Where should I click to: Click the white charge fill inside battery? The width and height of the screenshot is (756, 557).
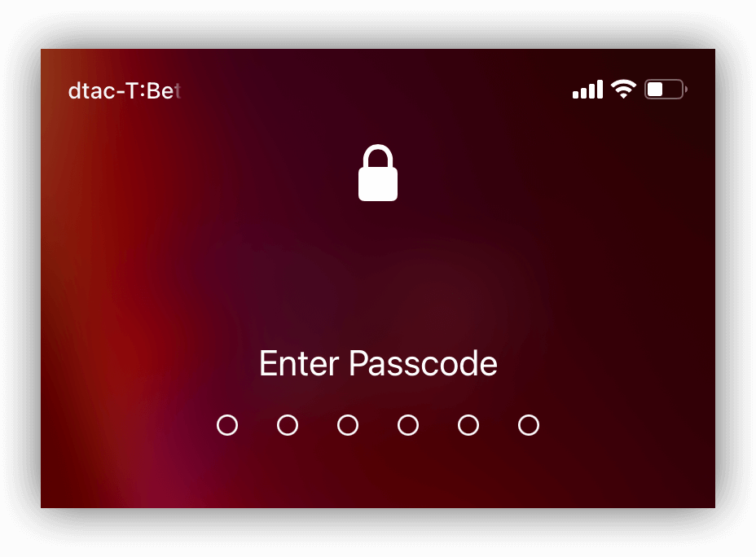(x=655, y=89)
